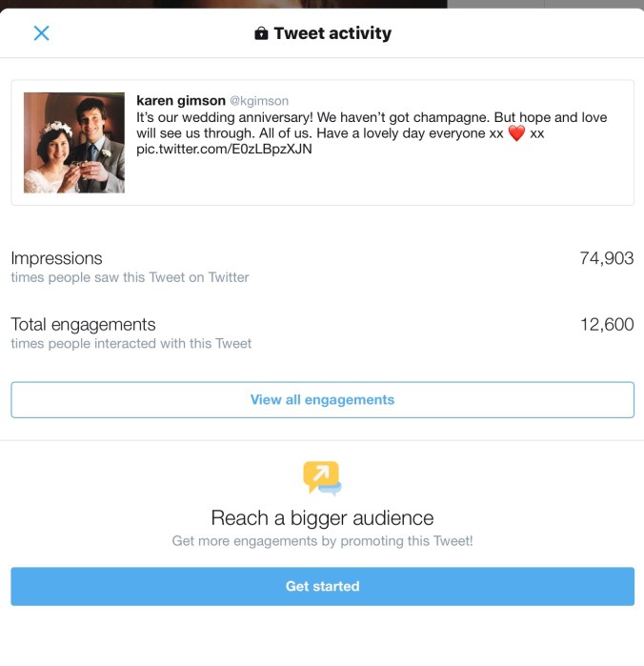
Task: Click 'Get more engagements by promoting' subtext
Action: pyautogui.click(x=322, y=541)
